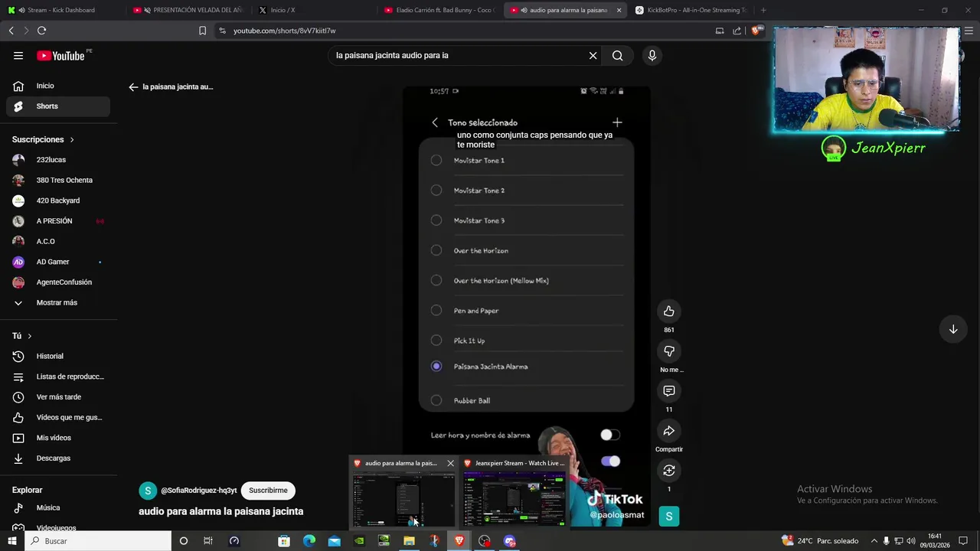
Task: Select the Paisana Jacinta Alarma radio button
Action: (436, 367)
